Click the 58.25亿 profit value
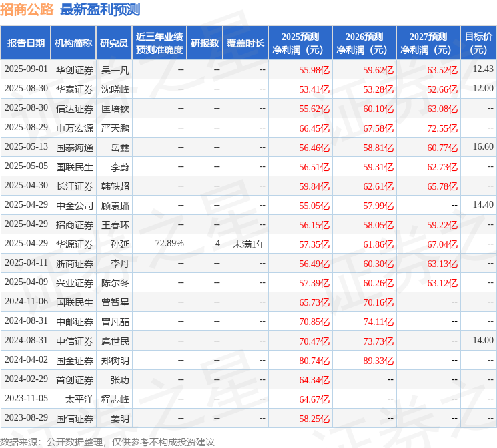 314,418
